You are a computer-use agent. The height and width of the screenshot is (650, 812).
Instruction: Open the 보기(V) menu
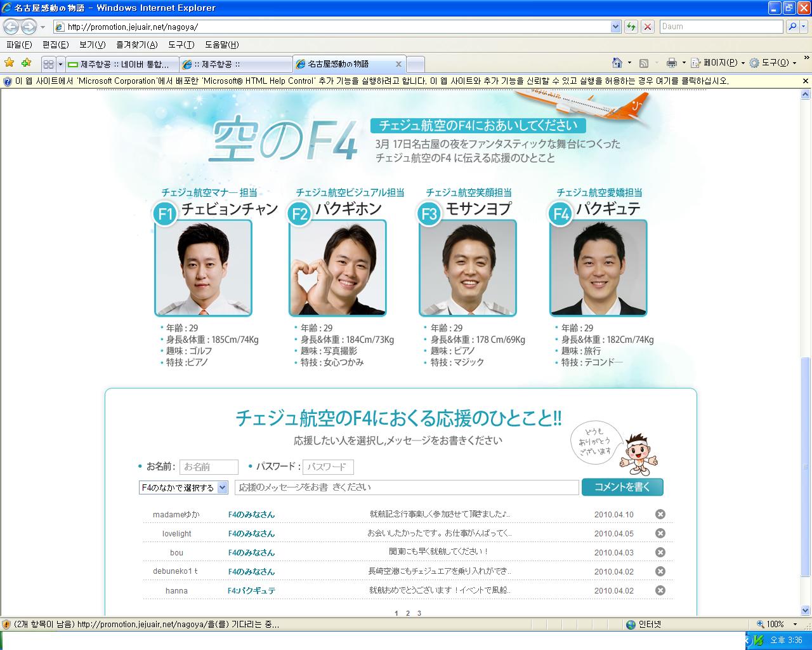tap(93, 44)
